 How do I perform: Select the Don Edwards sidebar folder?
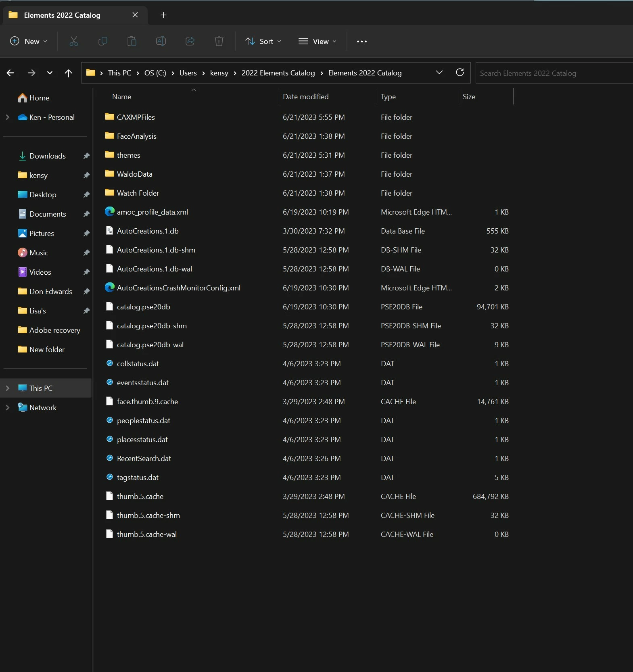(51, 291)
